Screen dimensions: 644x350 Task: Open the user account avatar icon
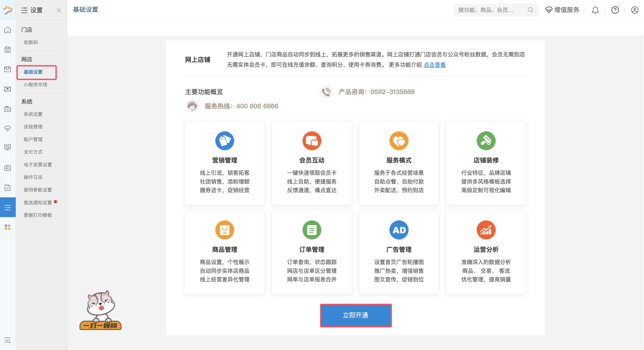(x=635, y=10)
